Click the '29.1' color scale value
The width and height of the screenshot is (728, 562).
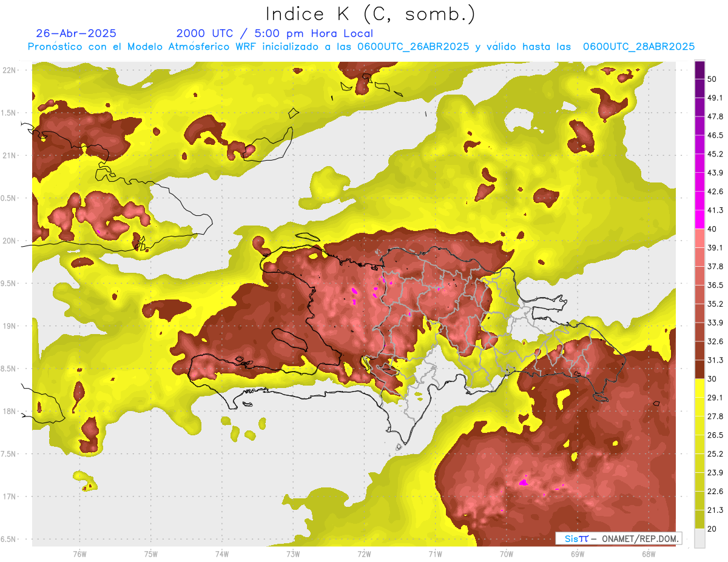coord(715,398)
